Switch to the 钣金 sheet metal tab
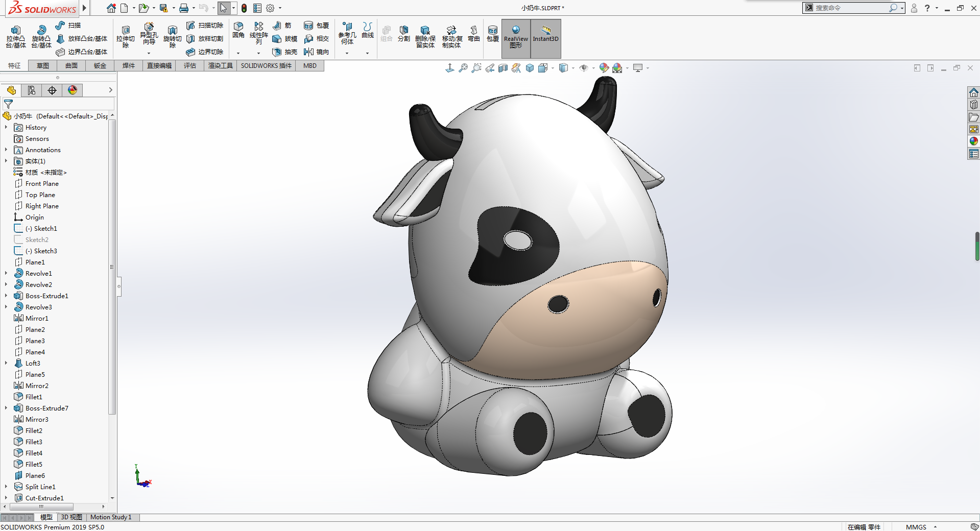 pyautogui.click(x=100, y=66)
